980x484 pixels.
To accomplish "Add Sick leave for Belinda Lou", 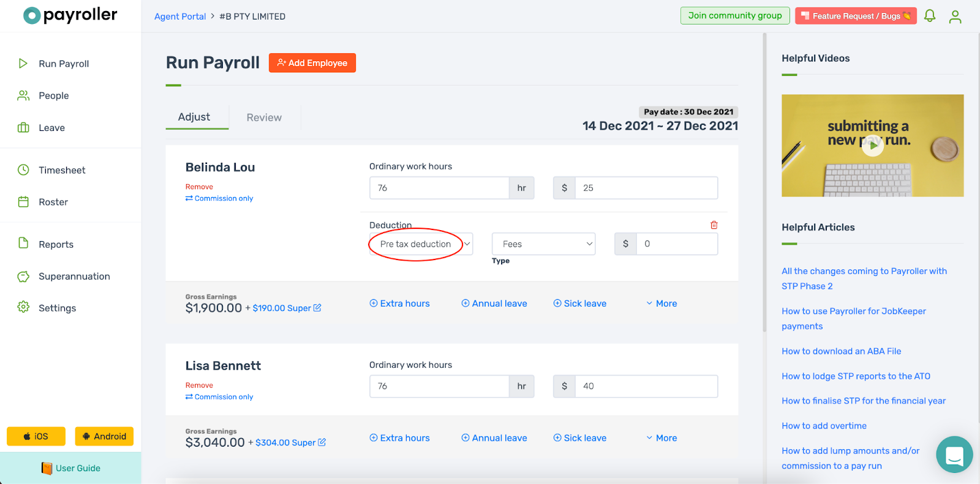I will click(580, 303).
